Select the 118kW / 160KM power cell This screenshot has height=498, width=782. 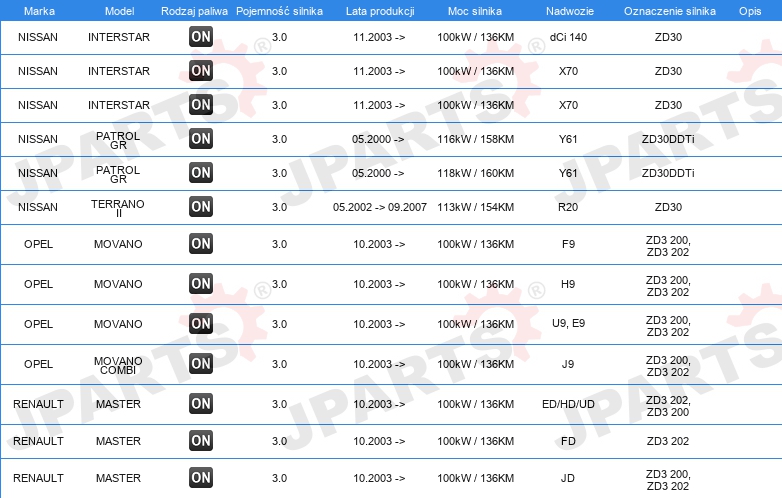[475, 173]
